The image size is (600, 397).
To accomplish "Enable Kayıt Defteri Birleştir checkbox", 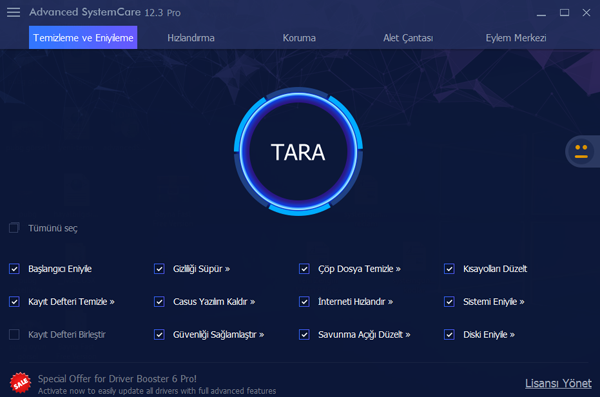I will [x=14, y=335].
